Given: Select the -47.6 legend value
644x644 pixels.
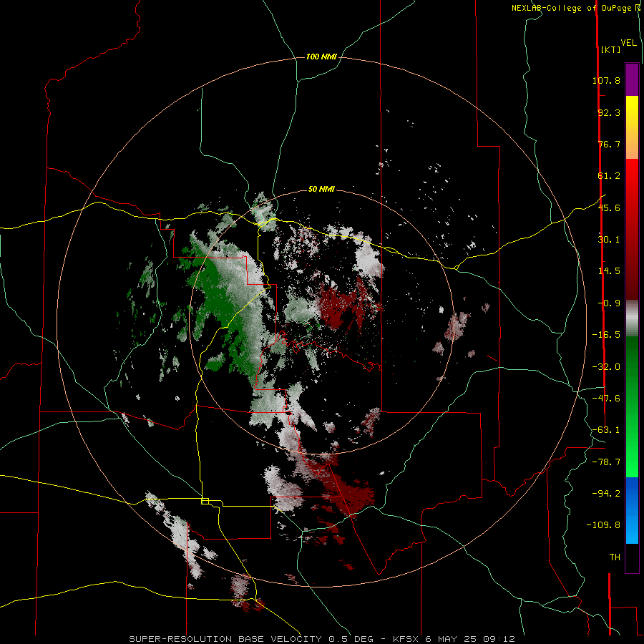Looking at the screenshot, I should [606, 399].
